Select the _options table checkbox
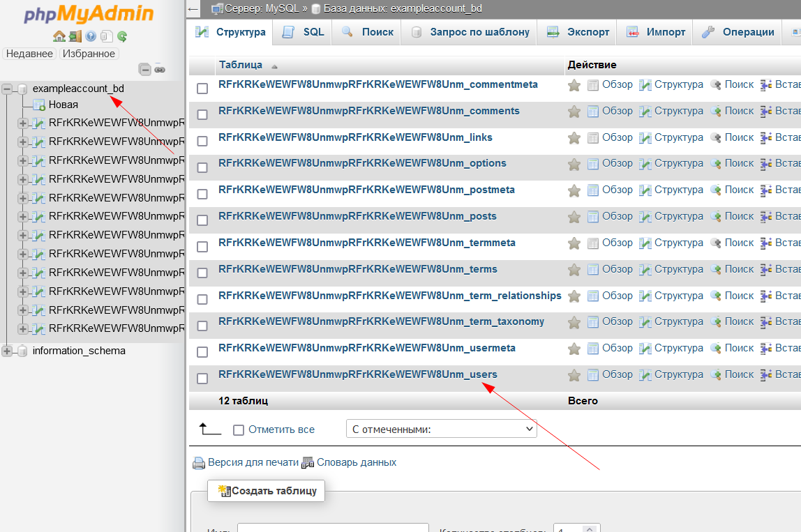The height and width of the screenshot is (532, 801). (x=202, y=167)
